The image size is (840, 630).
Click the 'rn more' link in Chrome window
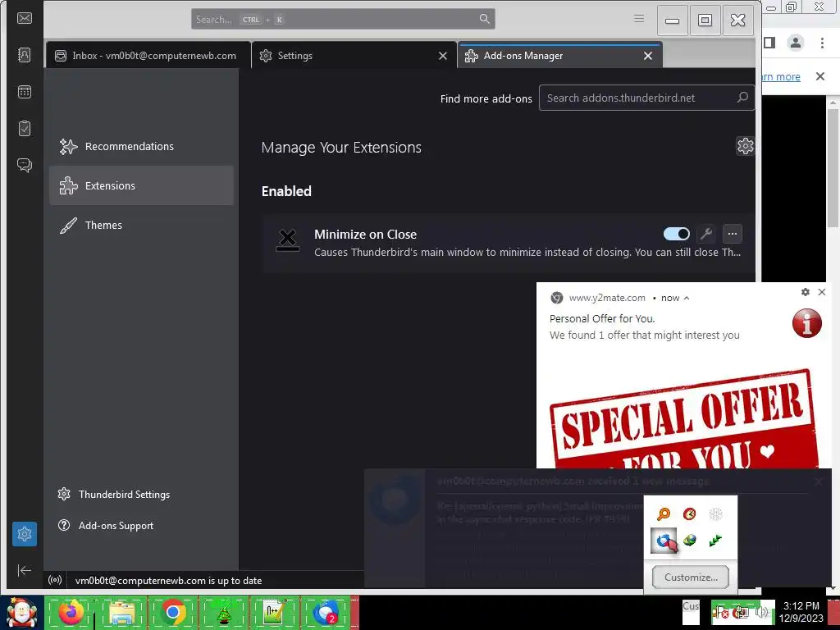781,76
